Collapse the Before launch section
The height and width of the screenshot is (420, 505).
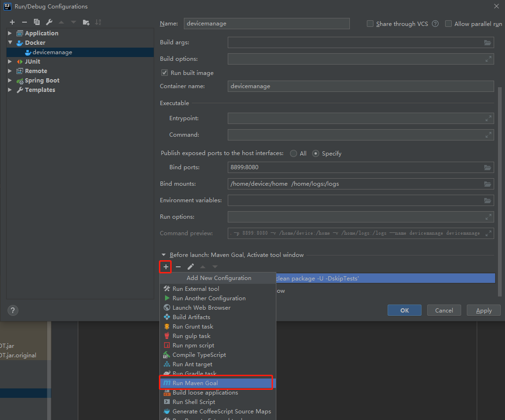pos(164,255)
